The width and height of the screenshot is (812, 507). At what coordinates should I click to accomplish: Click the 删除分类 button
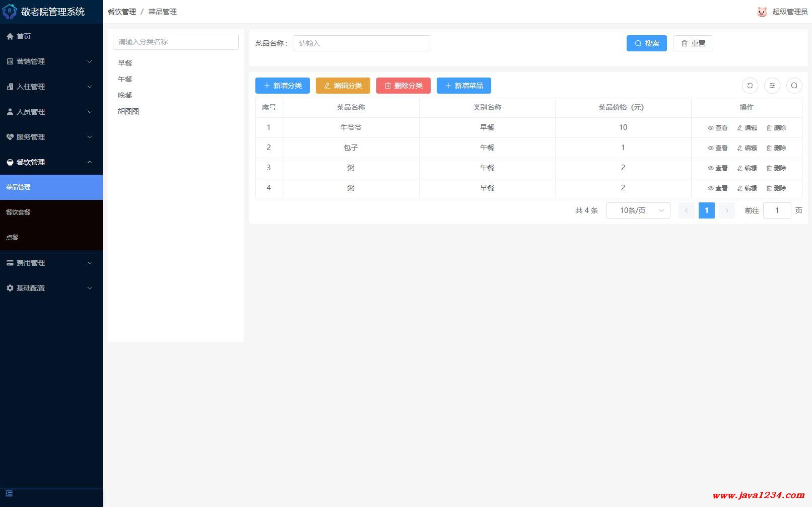click(403, 86)
